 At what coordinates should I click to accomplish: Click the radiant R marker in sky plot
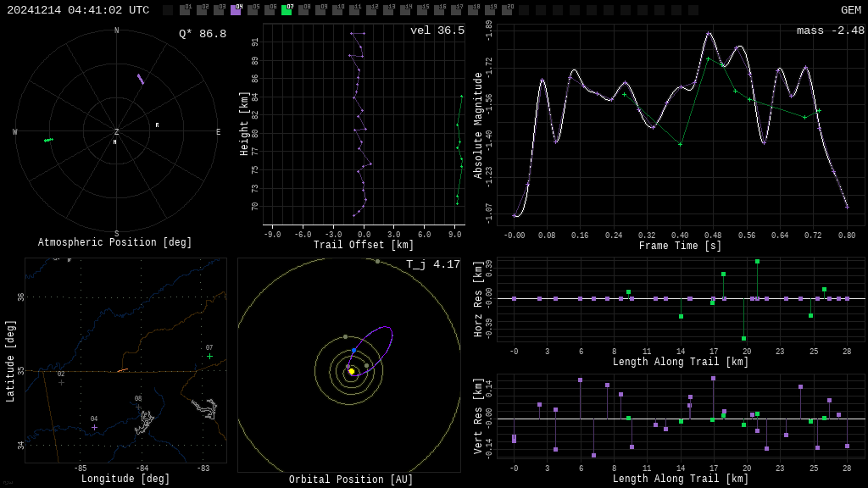coord(157,125)
